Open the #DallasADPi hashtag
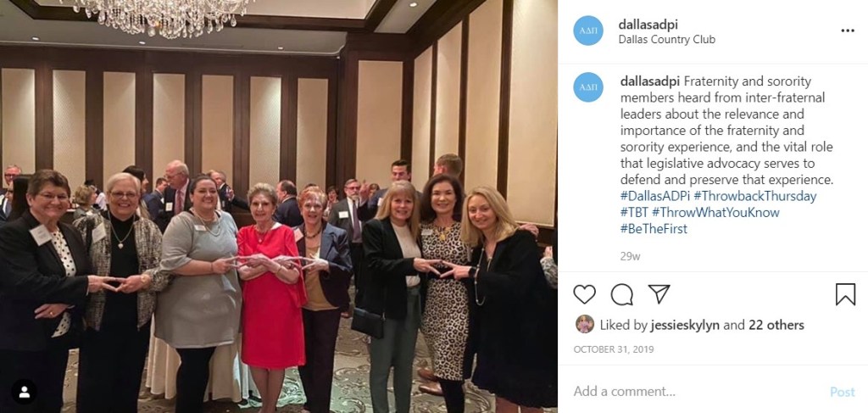The width and height of the screenshot is (868, 413). coord(654,196)
